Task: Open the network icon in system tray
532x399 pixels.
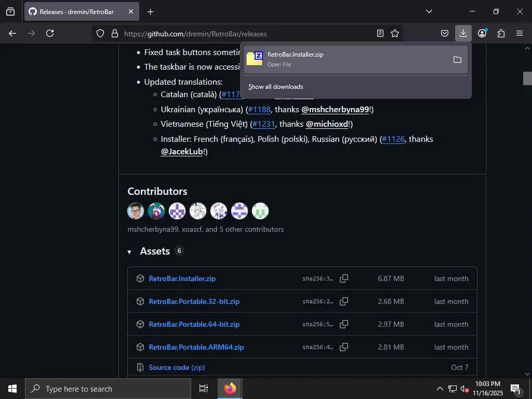Action: (x=453, y=389)
